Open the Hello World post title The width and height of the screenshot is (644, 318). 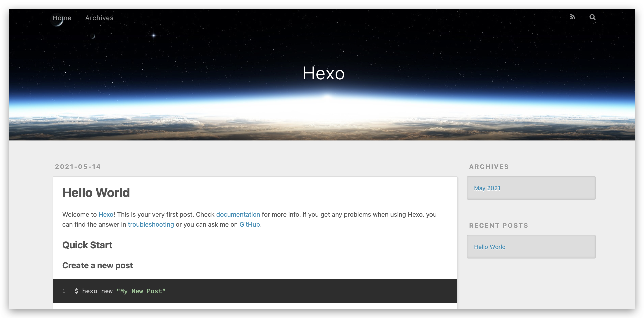pyautogui.click(x=96, y=193)
